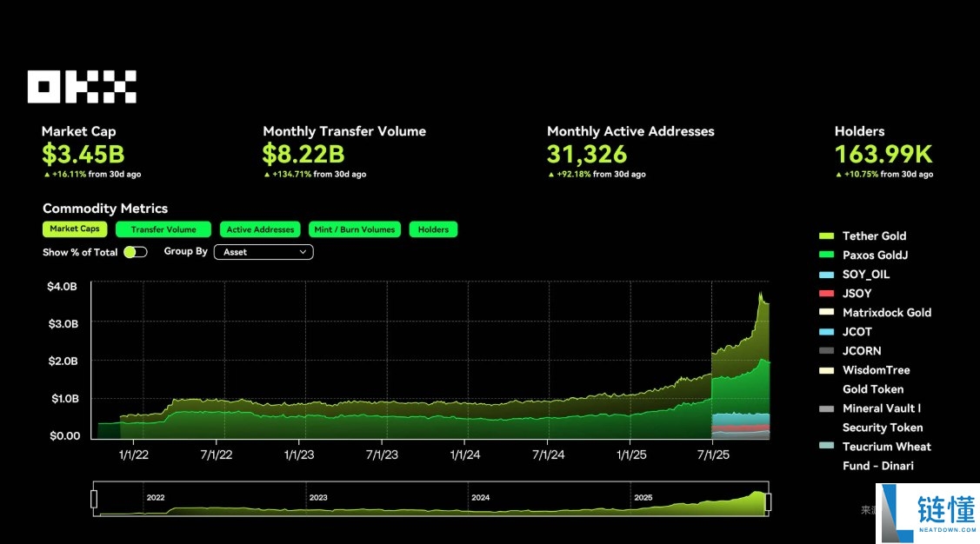Viewport: 980px width, 544px height.
Task: Toggle Show % of Total switch
Action: click(x=135, y=252)
